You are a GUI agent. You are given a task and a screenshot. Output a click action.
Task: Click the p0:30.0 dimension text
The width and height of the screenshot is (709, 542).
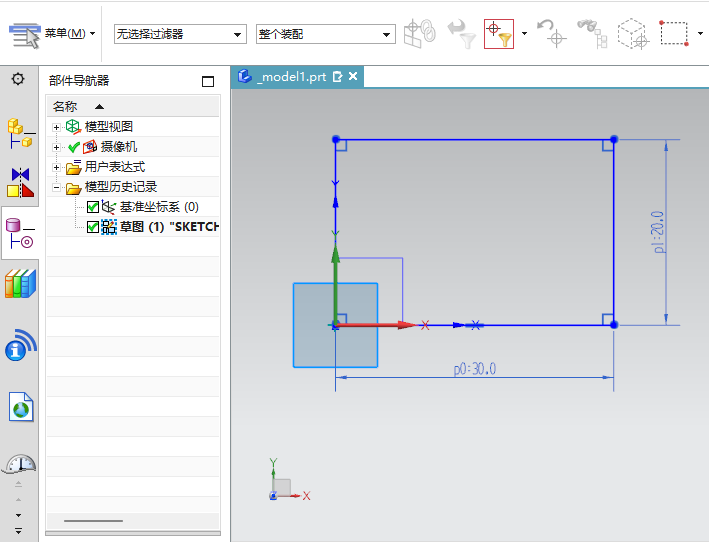(x=475, y=369)
